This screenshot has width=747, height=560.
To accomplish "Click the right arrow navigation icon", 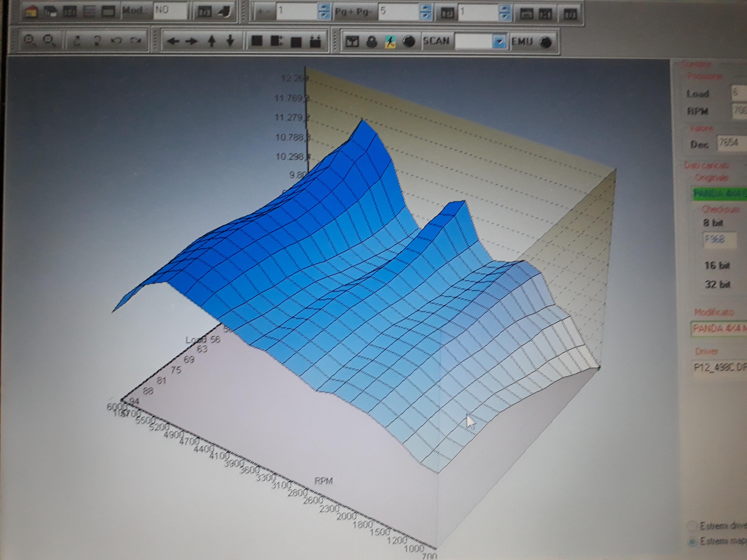I will (x=192, y=42).
